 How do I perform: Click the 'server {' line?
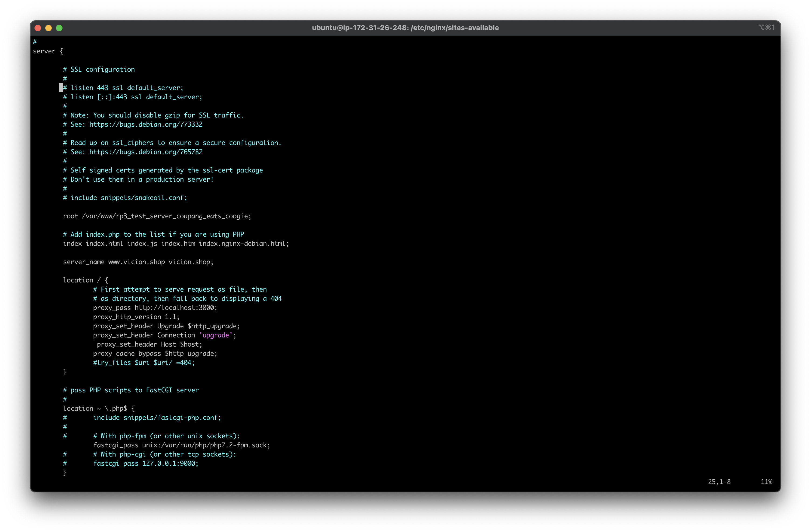coord(48,51)
